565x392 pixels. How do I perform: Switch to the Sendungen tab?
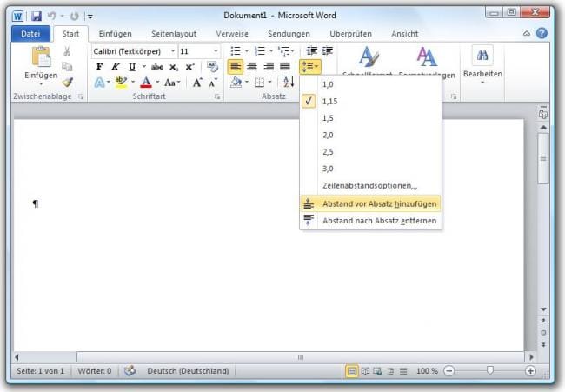pyautogui.click(x=289, y=34)
